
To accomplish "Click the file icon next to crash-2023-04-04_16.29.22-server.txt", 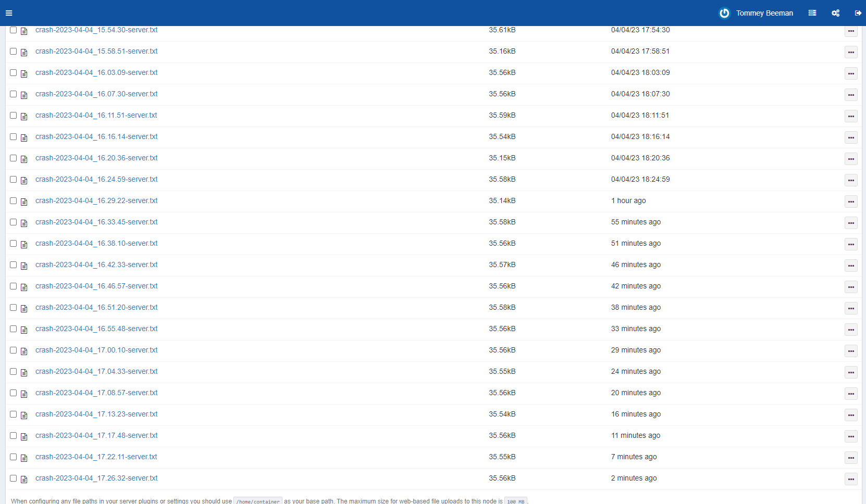I will tap(24, 201).
